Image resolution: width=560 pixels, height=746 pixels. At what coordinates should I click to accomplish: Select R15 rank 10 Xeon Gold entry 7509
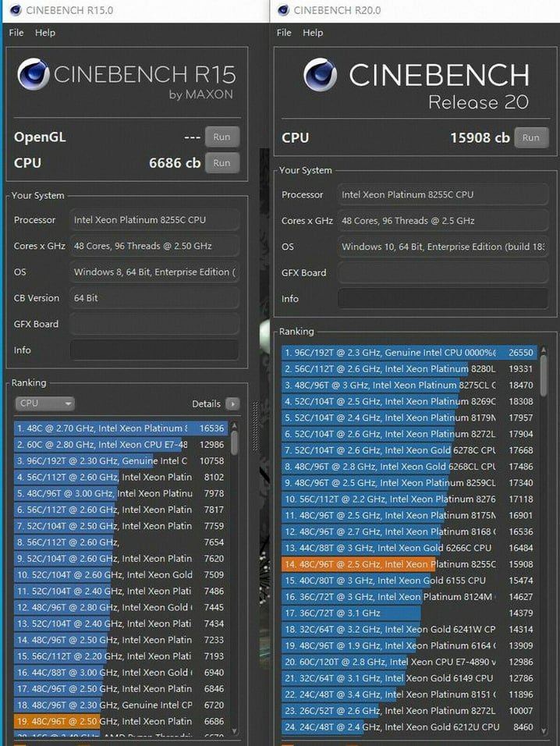point(121,575)
